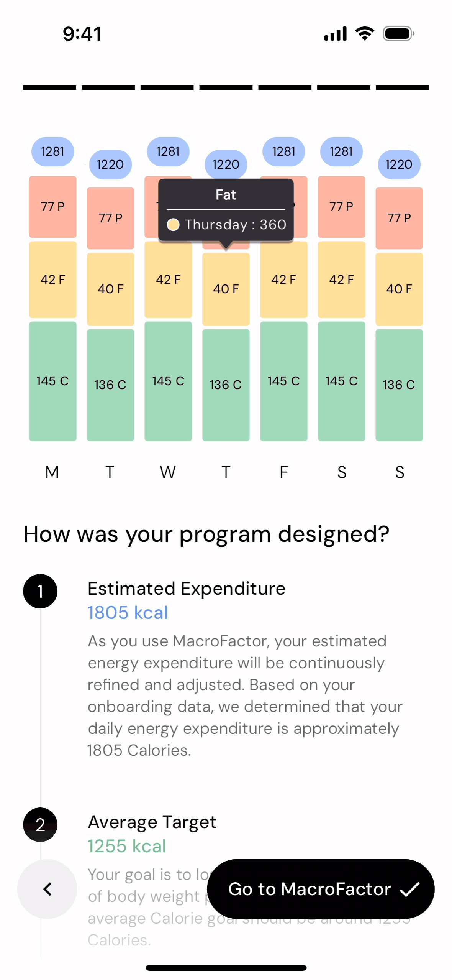The height and width of the screenshot is (980, 452).
Task: Select Thursday's 136 C carbs bar
Action: coord(226,385)
